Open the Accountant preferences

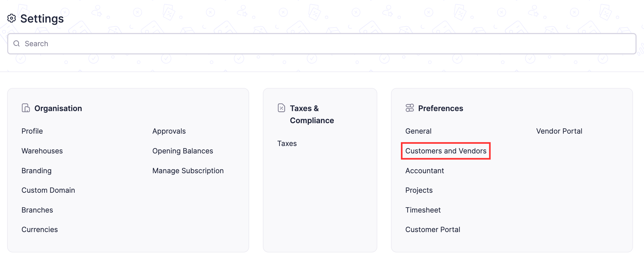425,170
